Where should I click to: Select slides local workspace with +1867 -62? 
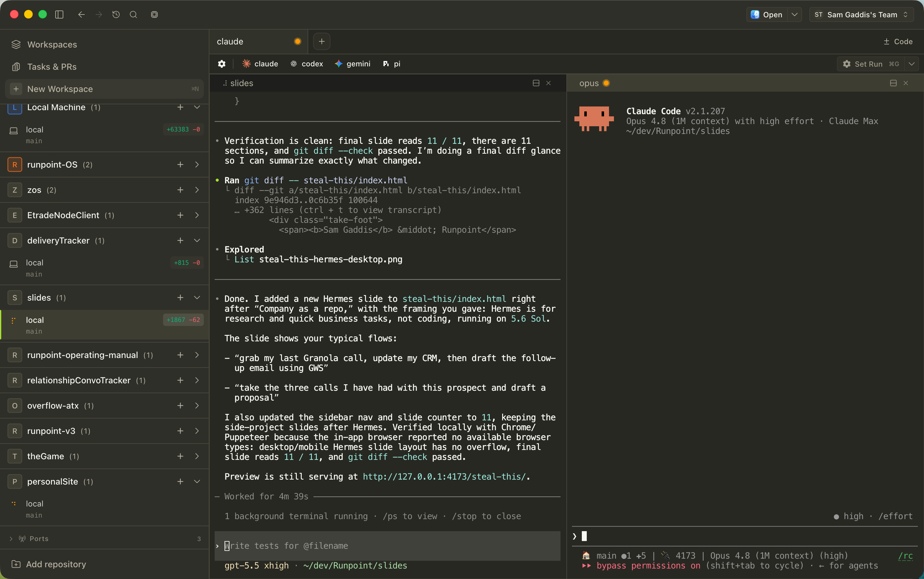point(104,325)
